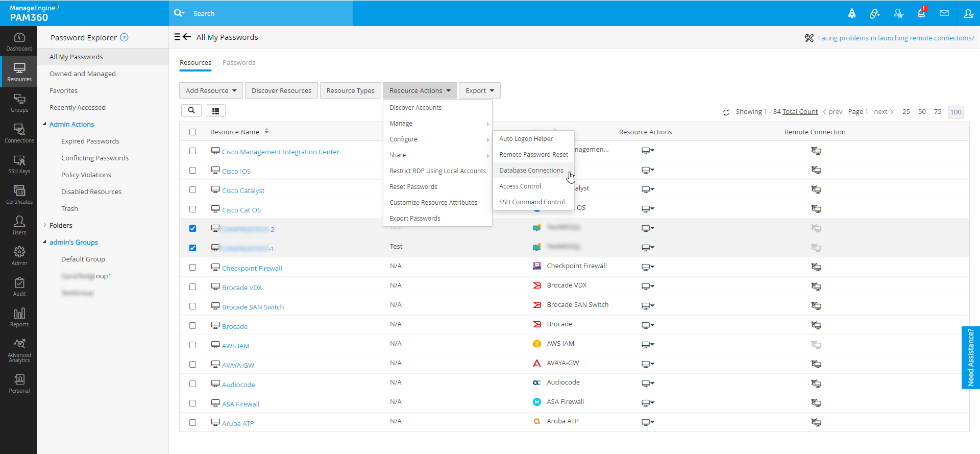This screenshot has height=454, width=980.
Task: Select the Brocade VDX checkbox
Action: (192, 287)
